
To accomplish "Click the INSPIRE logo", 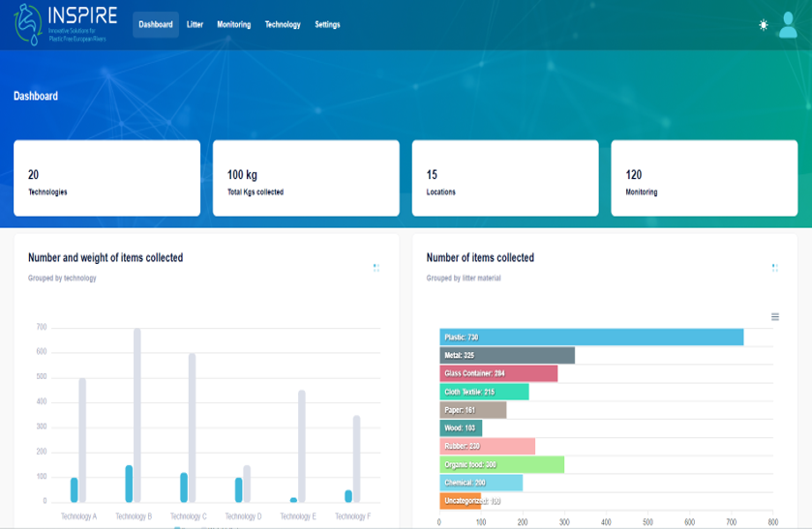I will (x=66, y=25).
